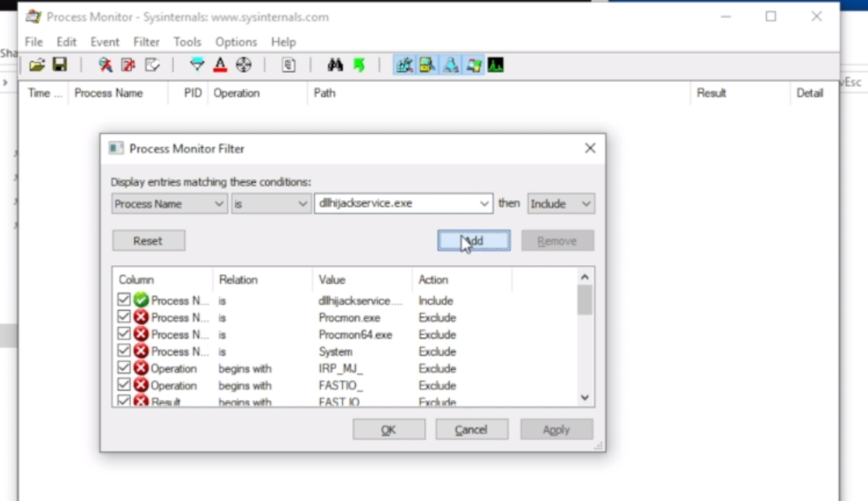
Task: Click the red X icon of Procmon.exe rule
Action: click(x=141, y=317)
